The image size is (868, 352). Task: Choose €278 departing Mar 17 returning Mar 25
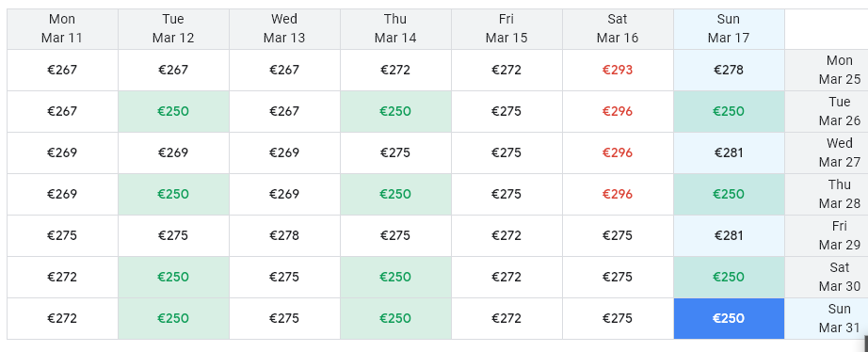pos(729,70)
